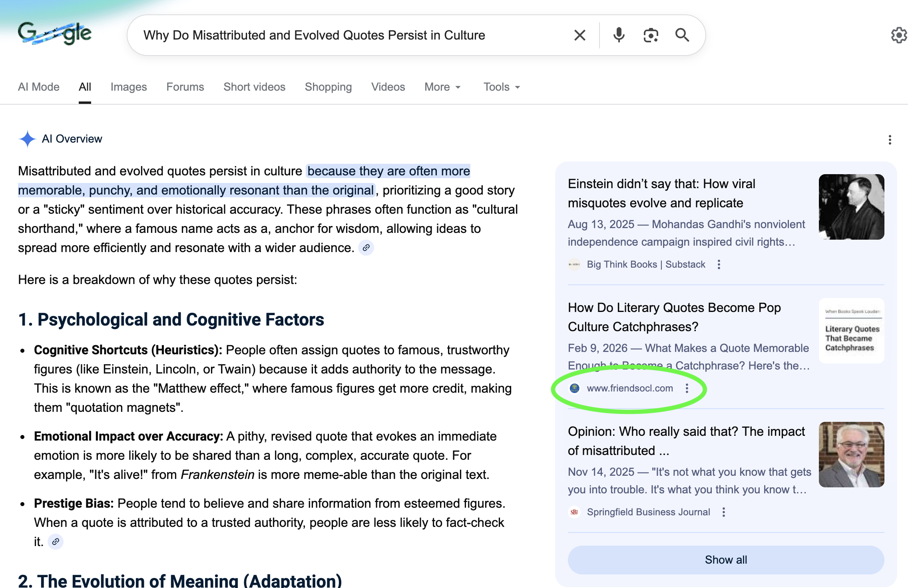908x588 pixels.
Task: Click the AI Overview sparkle icon
Action: pos(27,139)
